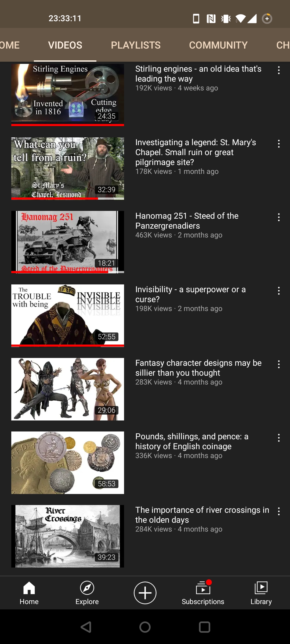Tap Android back triangle button
This screenshot has width=290, height=644.
(86, 627)
